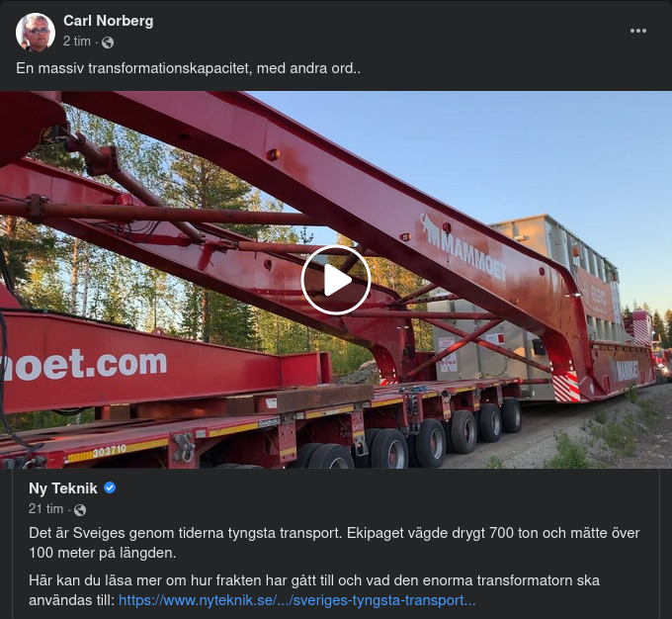Click the globe privacy icon beside '2 tim'
The image size is (672, 619).
108,43
